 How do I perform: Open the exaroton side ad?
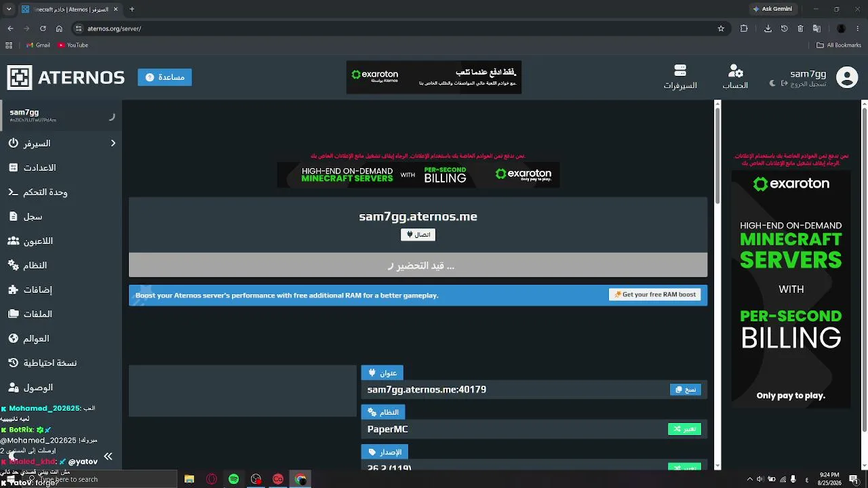pyautogui.click(x=791, y=289)
